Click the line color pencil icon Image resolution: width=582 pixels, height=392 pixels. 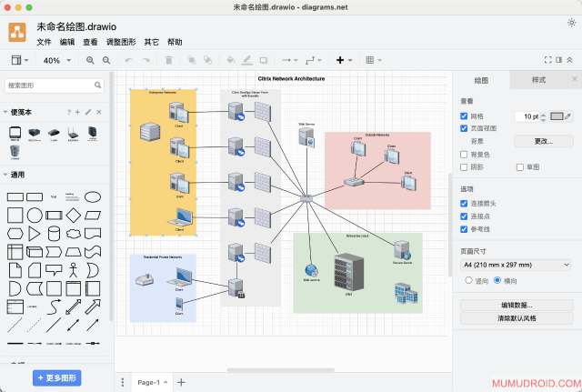point(247,60)
